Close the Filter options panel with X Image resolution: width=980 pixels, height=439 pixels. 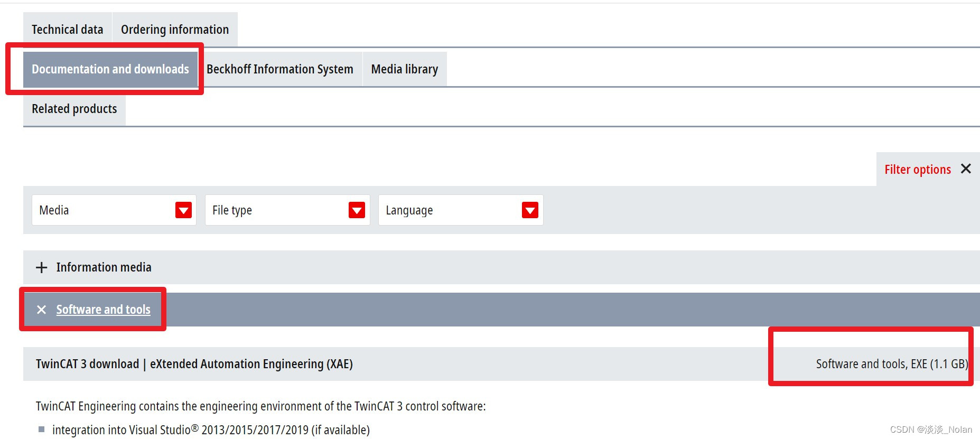coord(966,169)
